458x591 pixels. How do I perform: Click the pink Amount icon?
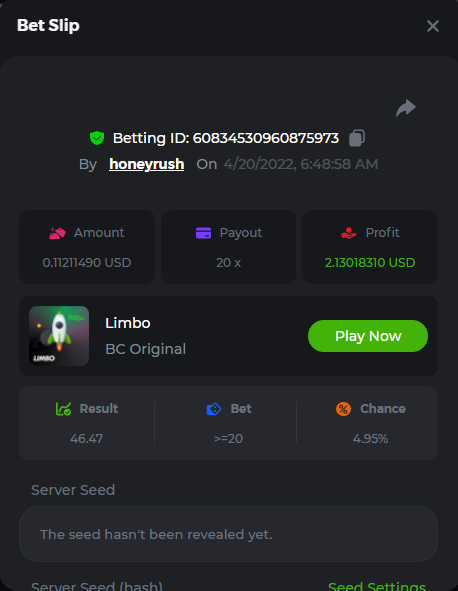tap(57, 233)
